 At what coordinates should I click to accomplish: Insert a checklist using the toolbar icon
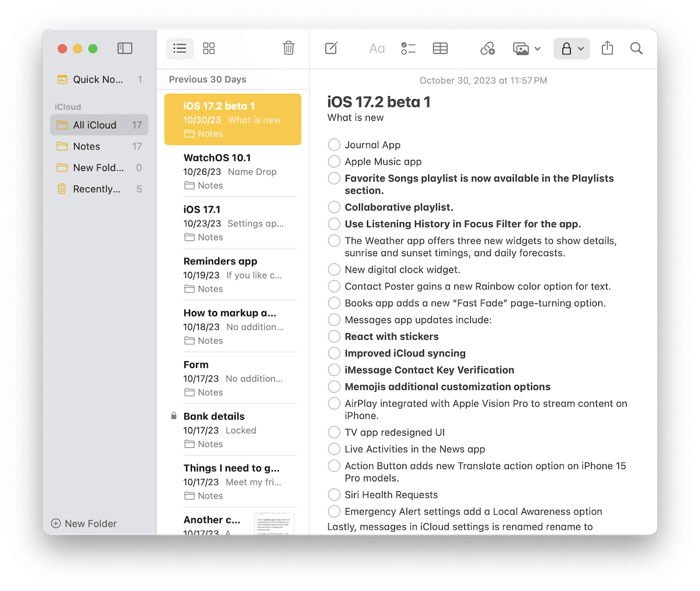[x=408, y=48]
